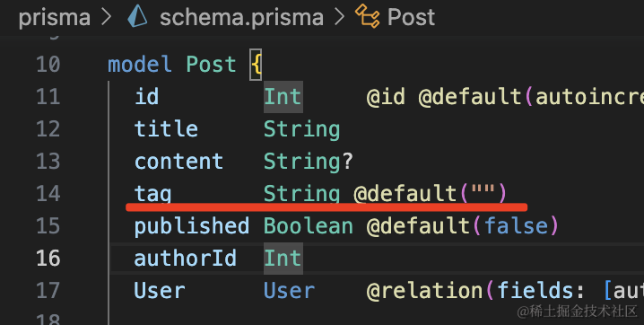The height and width of the screenshot is (325, 644).
Task: Place cursor on the model keyword
Action: (x=140, y=65)
